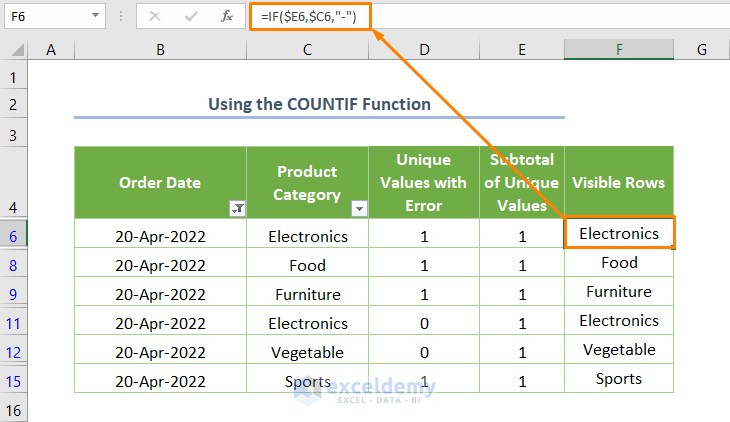Select row 6 header
The width and height of the screenshot is (730, 422).
coord(14,236)
